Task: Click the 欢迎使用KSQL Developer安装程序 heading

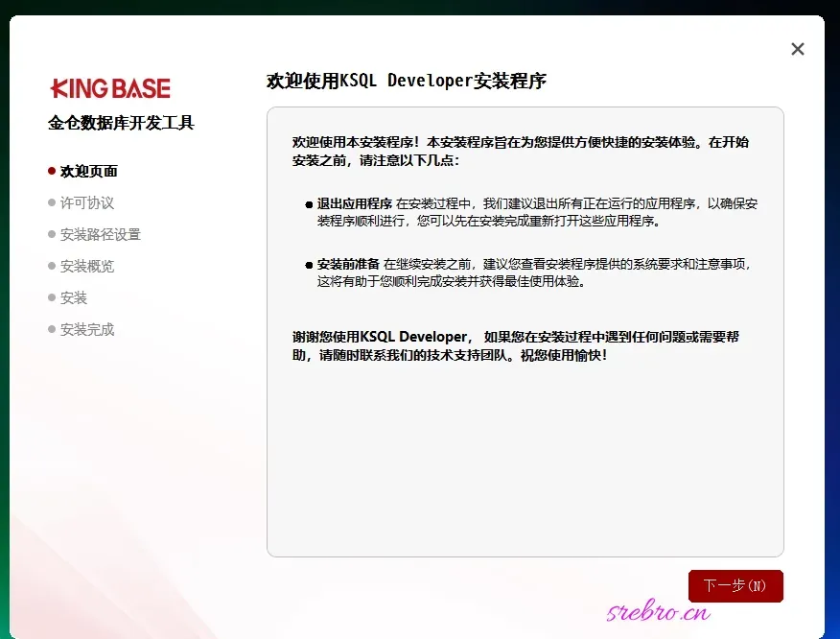Action: click(x=406, y=81)
